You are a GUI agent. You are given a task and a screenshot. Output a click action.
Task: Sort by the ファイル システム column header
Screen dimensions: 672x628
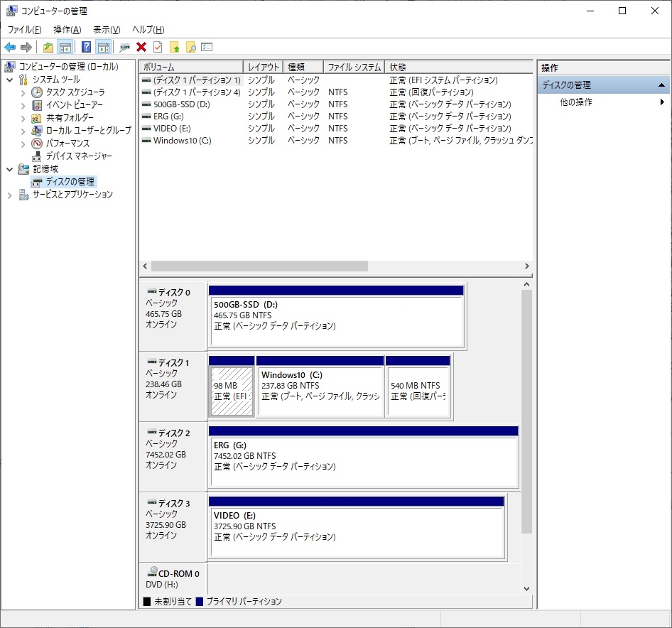pos(354,67)
